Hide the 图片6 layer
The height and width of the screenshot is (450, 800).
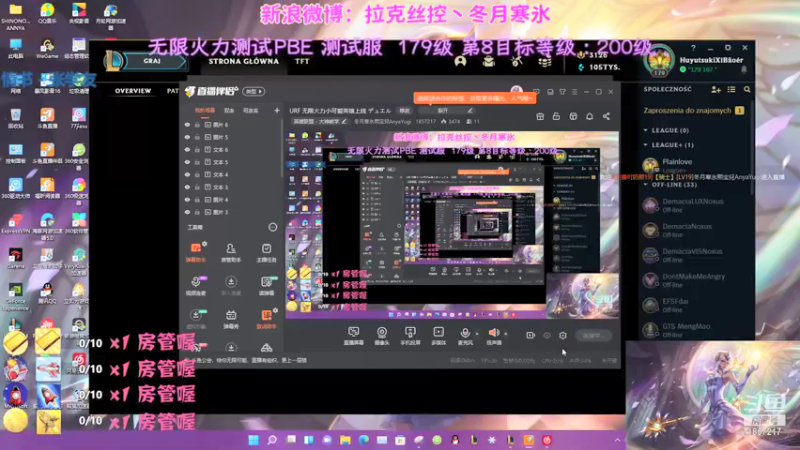187,124
